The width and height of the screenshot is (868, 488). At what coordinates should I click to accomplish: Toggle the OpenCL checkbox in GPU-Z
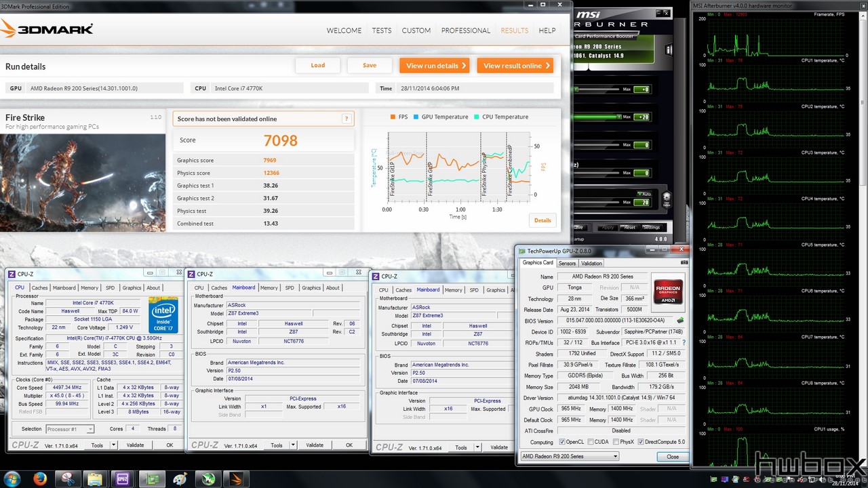coord(563,442)
